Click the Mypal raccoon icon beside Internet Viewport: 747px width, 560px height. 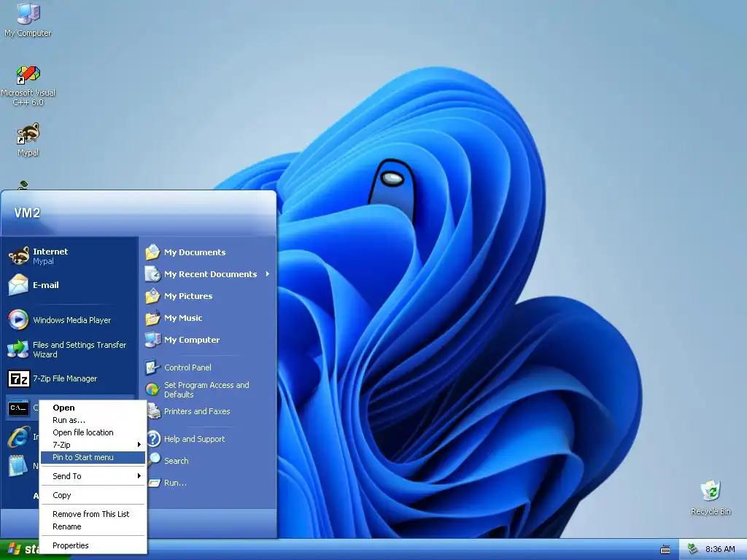pyautogui.click(x=18, y=256)
